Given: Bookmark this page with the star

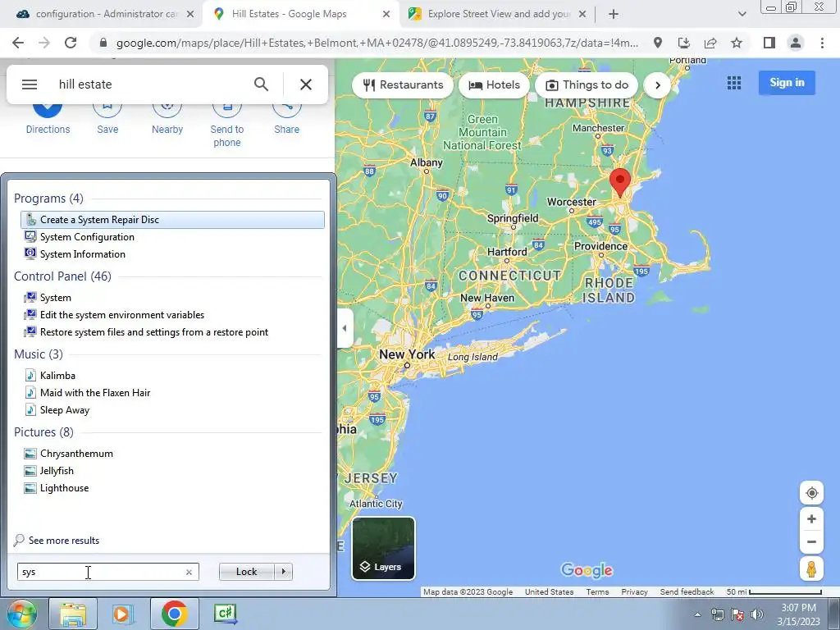Looking at the screenshot, I should click(x=737, y=43).
